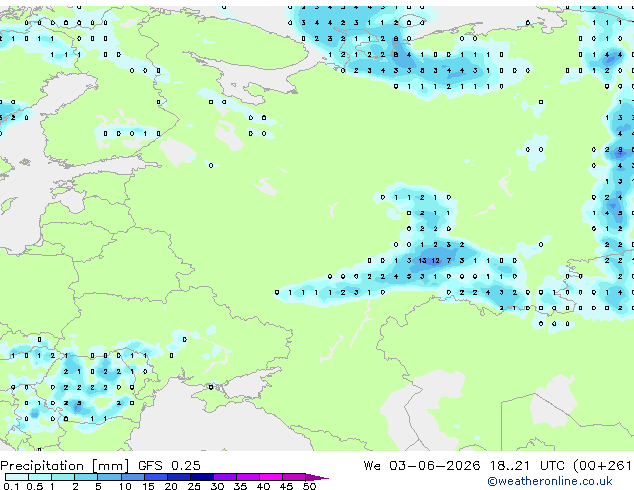Click the '10' legend scale label

coord(125,486)
